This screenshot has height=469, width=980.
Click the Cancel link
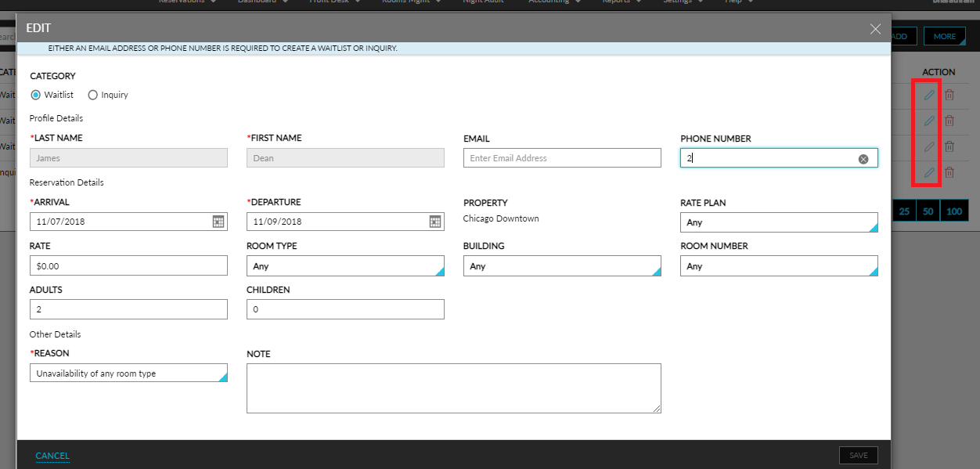pyautogui.click(x=52, y=456)
